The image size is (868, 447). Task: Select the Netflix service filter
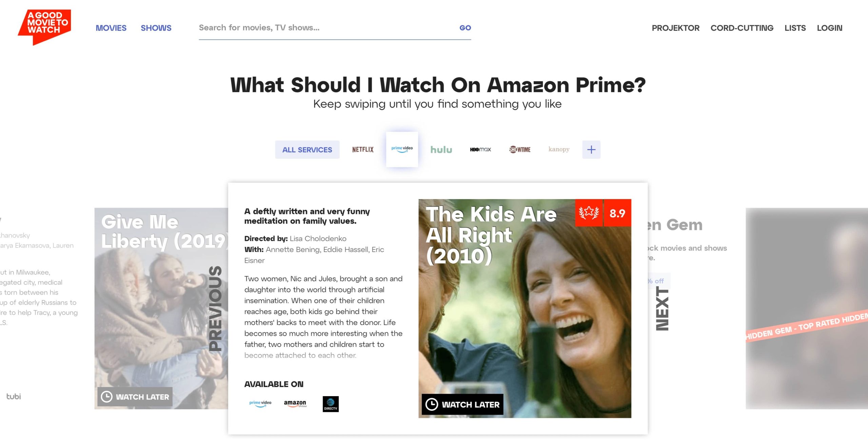click(363, 150)
